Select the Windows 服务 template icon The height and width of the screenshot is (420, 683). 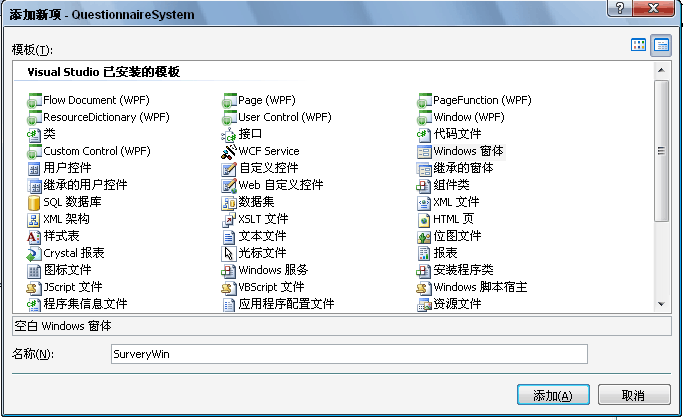(229, 271)
